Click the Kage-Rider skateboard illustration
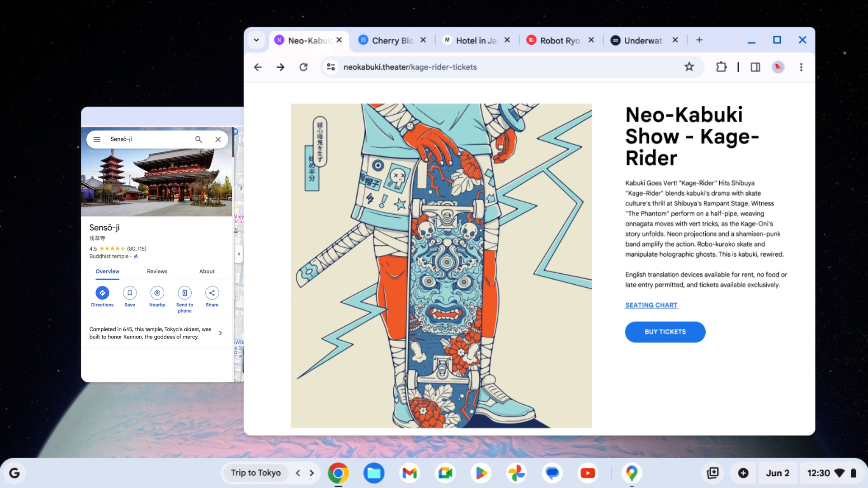The width and height of the screenshot is (868, 488). tap(441, 266)
